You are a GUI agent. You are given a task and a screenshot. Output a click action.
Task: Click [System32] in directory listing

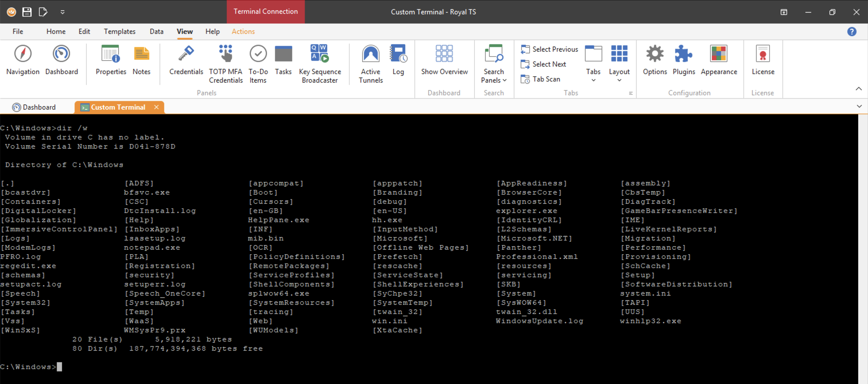[x=26, y=302]
